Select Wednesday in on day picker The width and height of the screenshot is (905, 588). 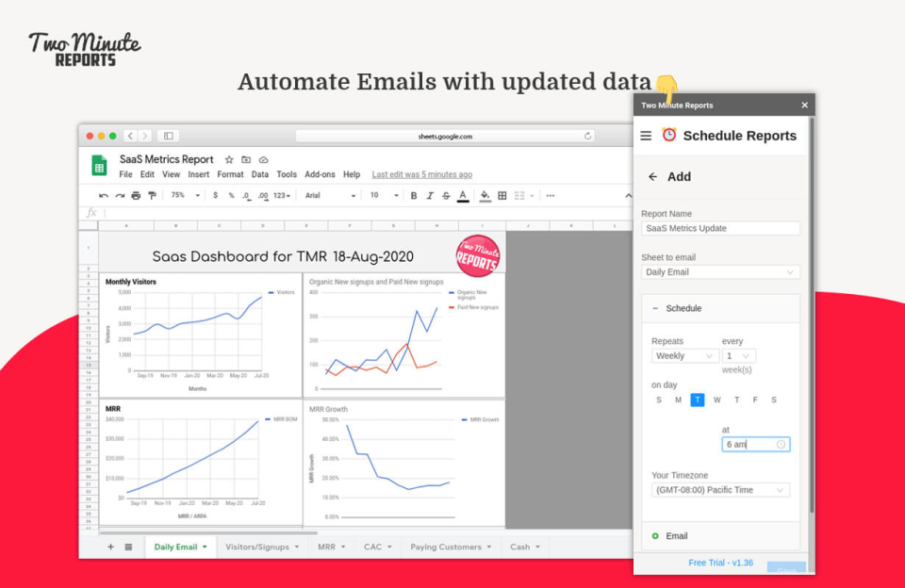[x=716, y=400]
